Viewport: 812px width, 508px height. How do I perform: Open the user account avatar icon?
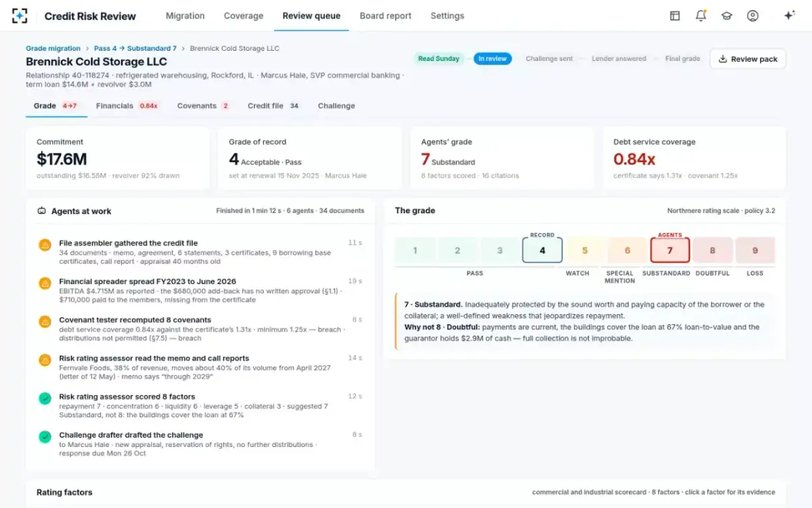point(752,16)
